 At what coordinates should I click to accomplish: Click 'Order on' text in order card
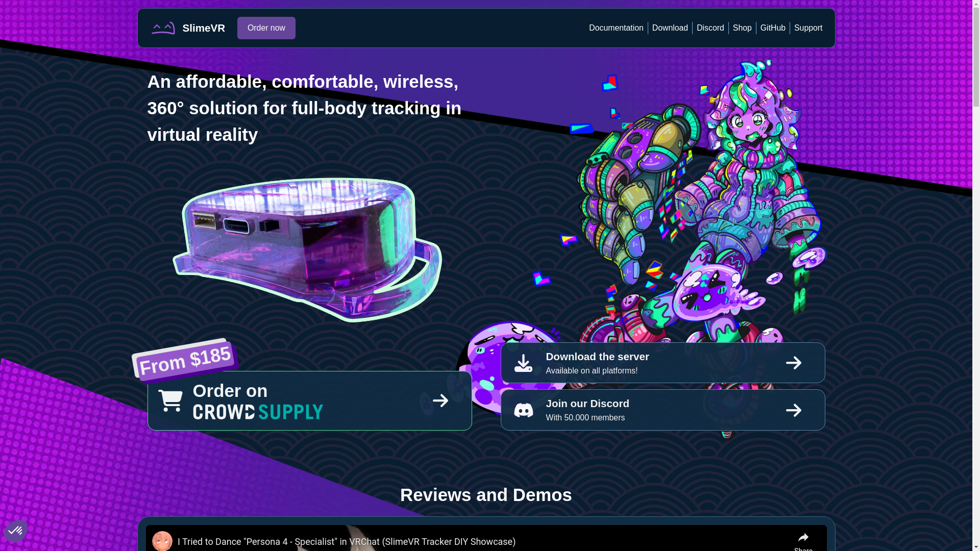coord(230,391)
